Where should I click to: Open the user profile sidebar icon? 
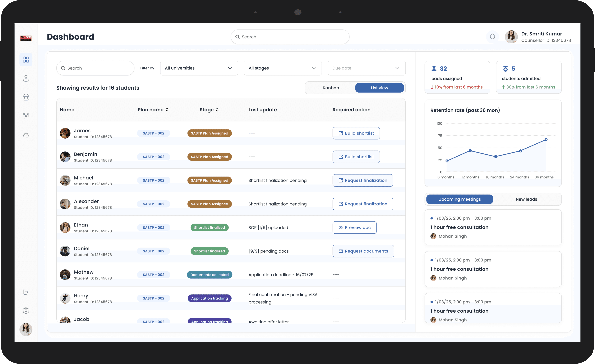click(x=26, y=78)
